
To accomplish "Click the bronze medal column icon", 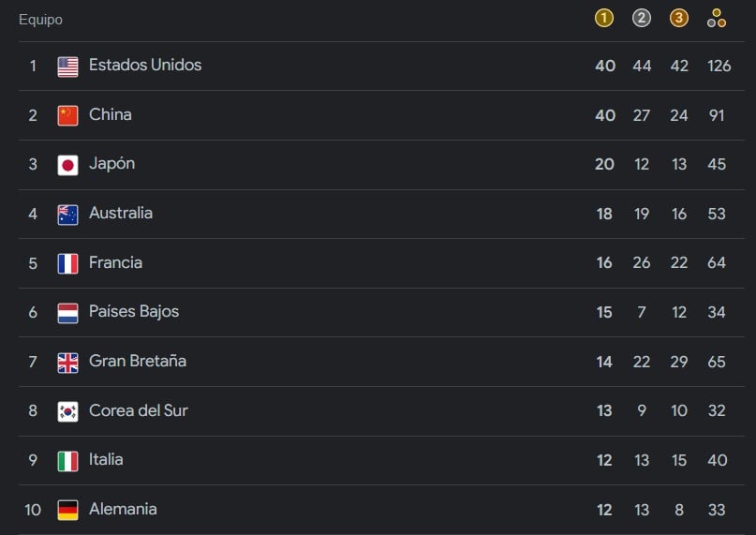I will pyautogui.click(x=679, y=18).
